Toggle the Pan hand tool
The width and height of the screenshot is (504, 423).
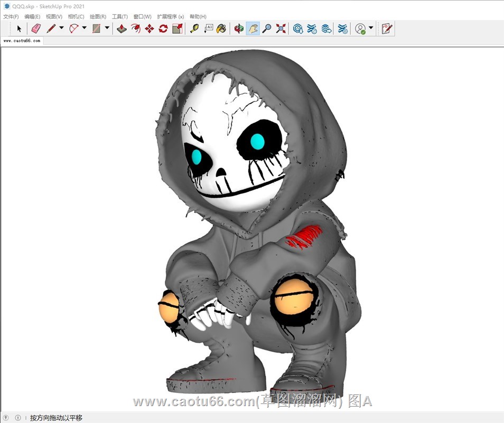(x=253, y=29)
